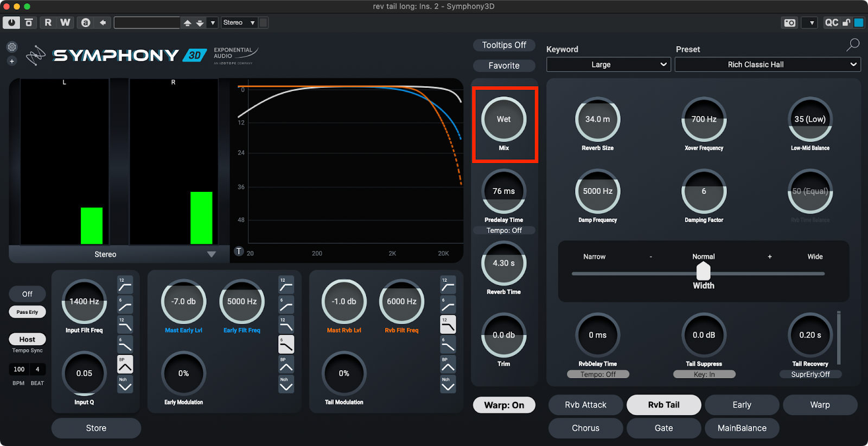Click the preset search magnifier icon
868x446 pixels.
click(x=853, y=45)
